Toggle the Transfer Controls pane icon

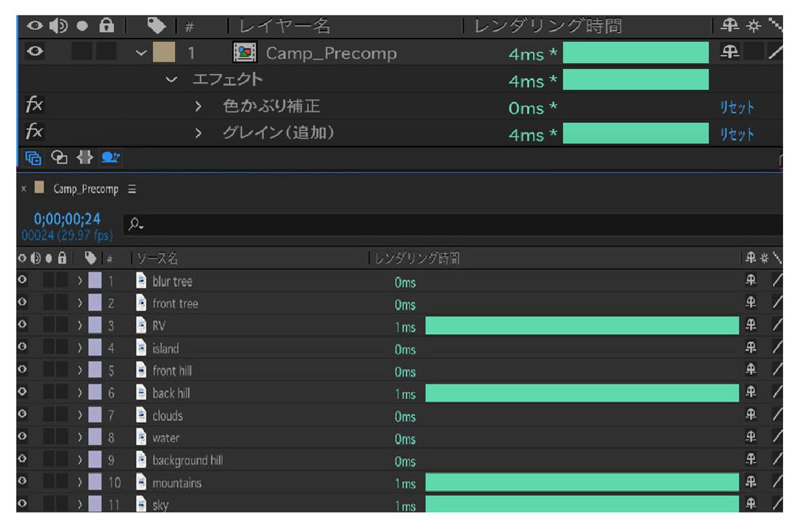pos(60,158)
